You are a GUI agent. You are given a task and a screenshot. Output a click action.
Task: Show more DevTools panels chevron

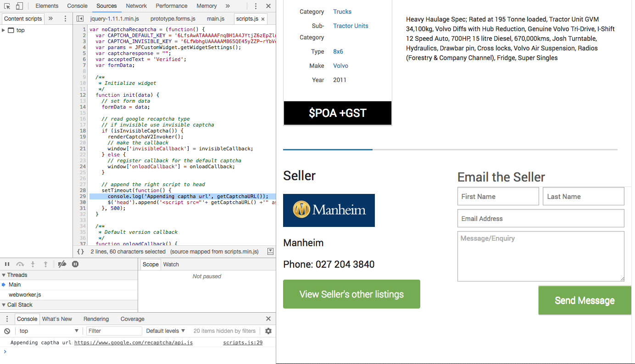(x=228, y=6)
